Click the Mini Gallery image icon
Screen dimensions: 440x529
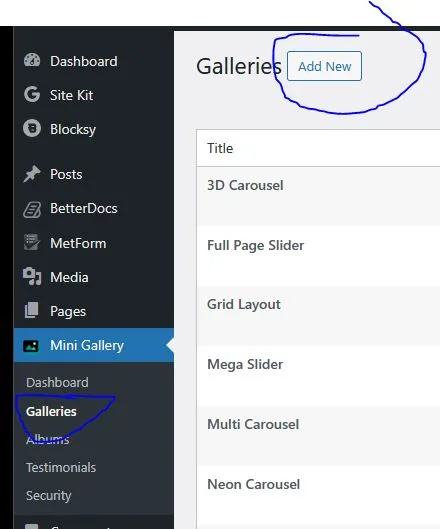31,346
